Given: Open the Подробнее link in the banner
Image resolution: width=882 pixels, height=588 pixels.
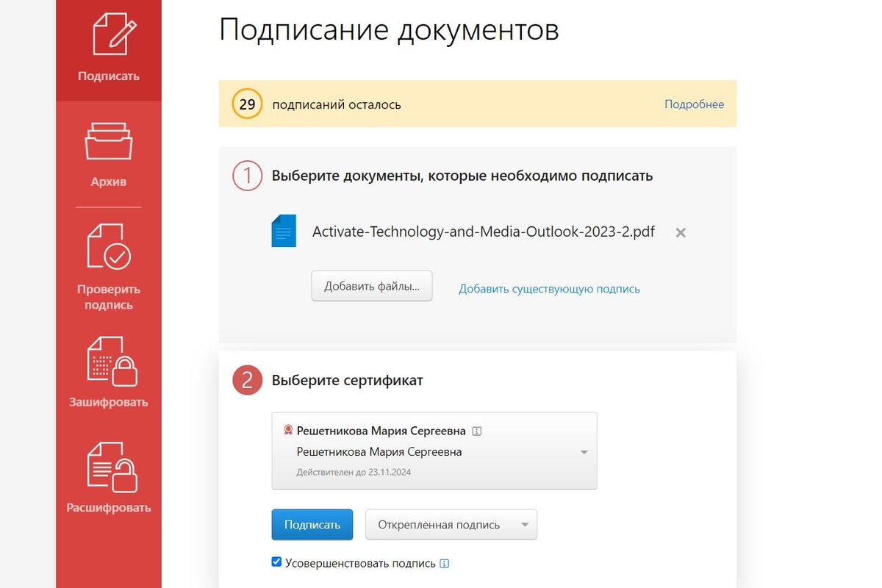Looking at the screenshot, I should [694, 104].
